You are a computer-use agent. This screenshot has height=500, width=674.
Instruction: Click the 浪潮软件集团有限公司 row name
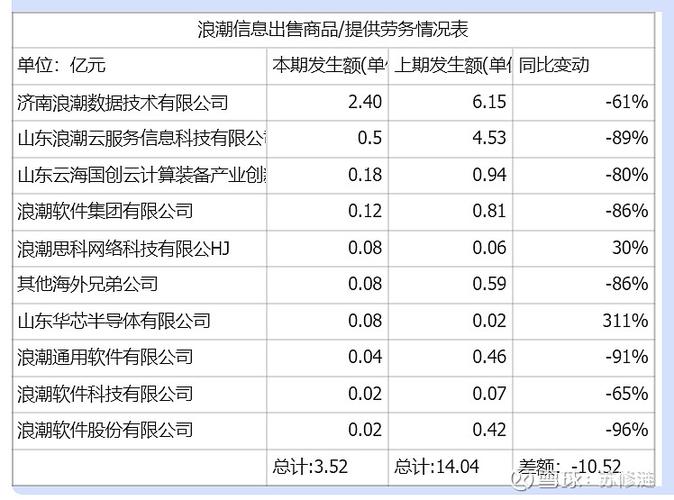(x=105, y=211)
